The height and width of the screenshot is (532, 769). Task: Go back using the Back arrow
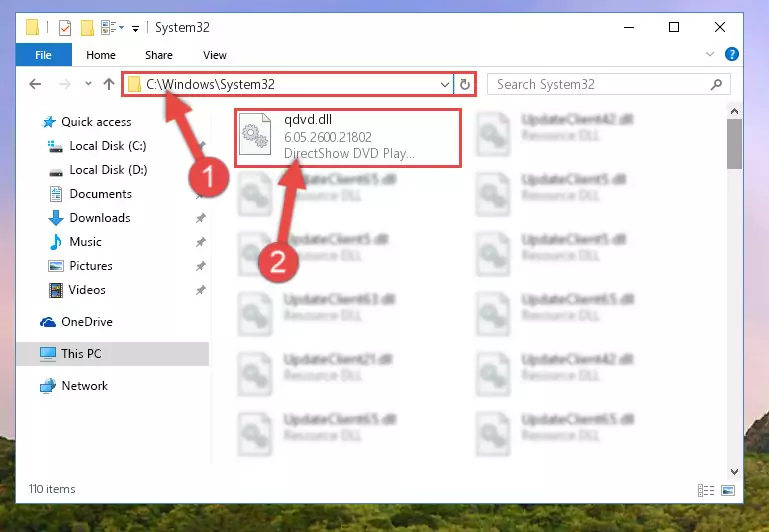35,84
